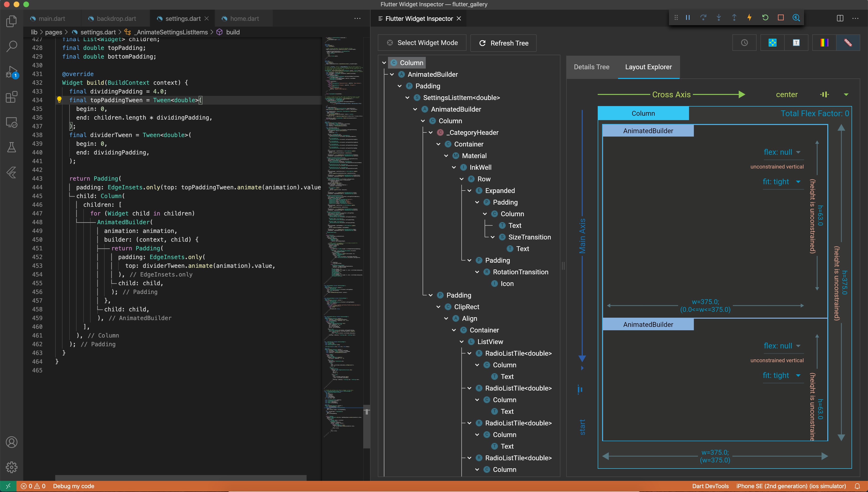Toggle Paint Baselines button
The width and height of the screenshot is (868, 492).
tap(796, 43)
